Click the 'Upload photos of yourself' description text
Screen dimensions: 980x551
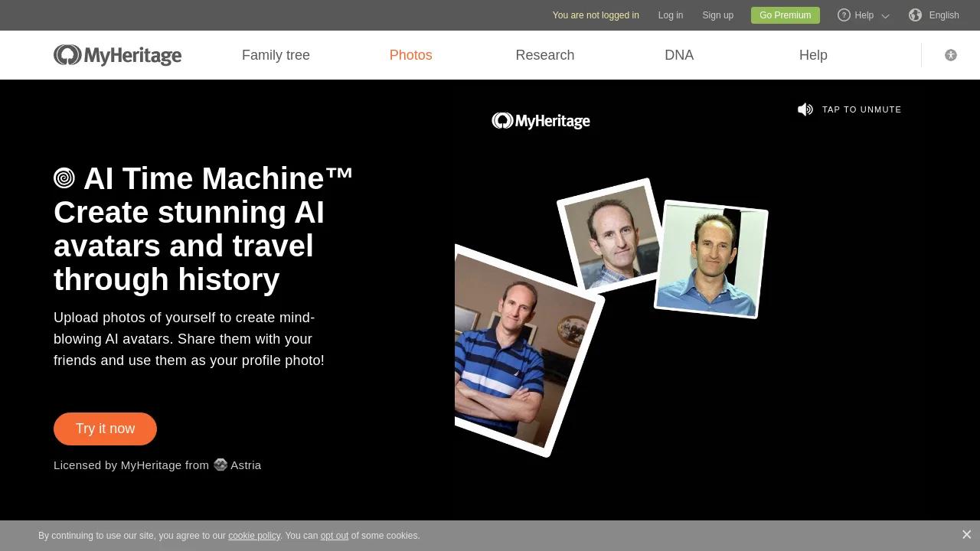(189, 339)
